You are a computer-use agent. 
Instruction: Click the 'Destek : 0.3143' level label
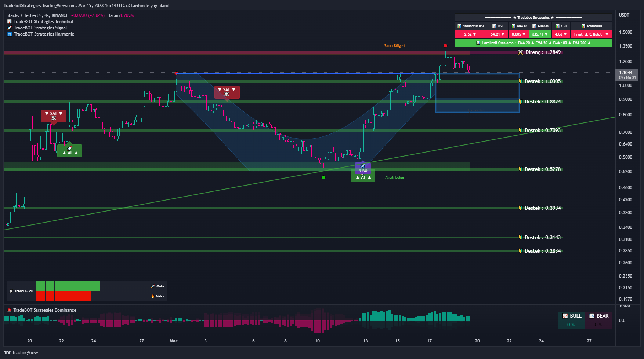coord(543,237)
